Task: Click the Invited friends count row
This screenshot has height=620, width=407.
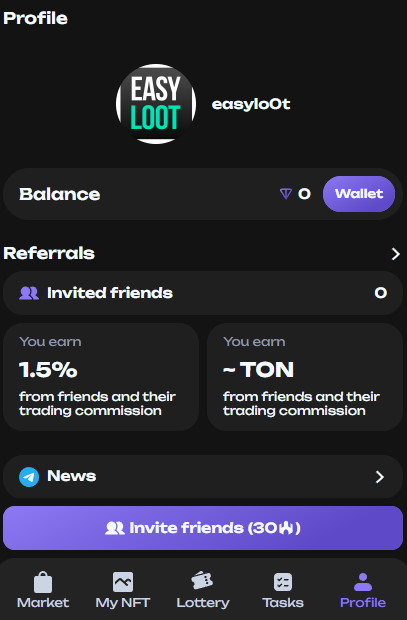Action: click(203, 293)
